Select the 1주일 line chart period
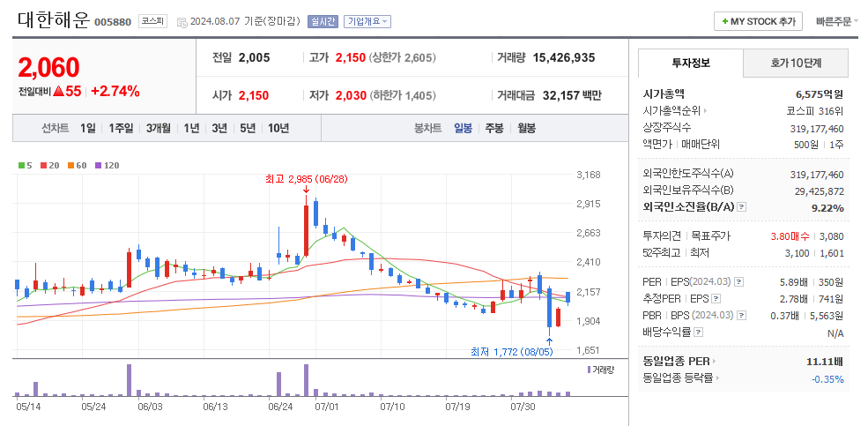868x426 pixels. click(x=121, y=129)
